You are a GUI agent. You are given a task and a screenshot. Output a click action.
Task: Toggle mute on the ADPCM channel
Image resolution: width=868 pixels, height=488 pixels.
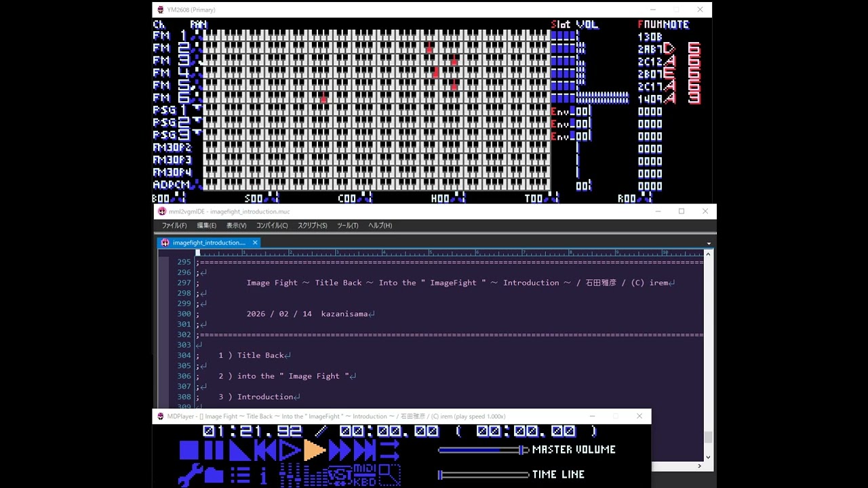point(172,184)
